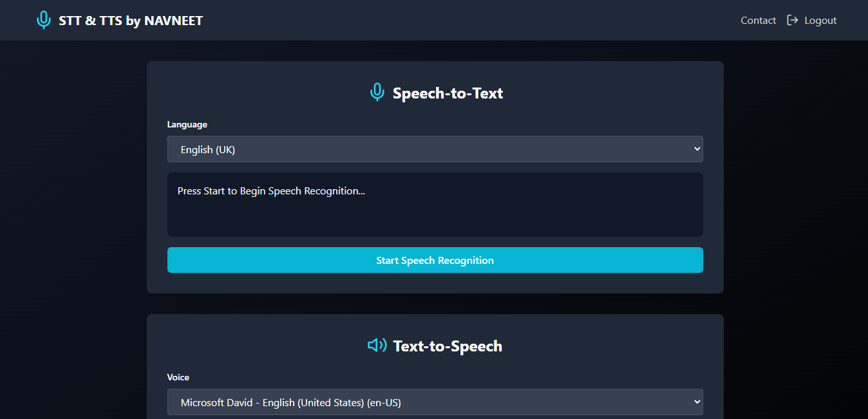
Task: Click the chevron arrow on the Language selector
Action: [697, 149]
